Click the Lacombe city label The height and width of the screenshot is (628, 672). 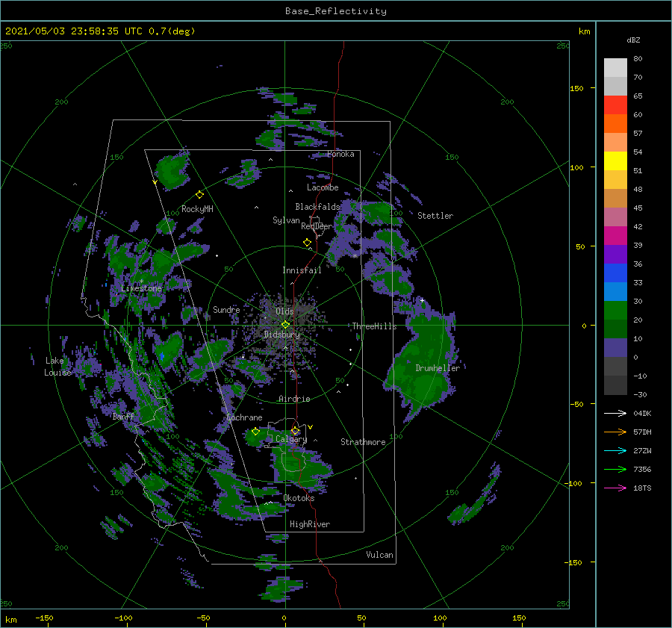(x=323, y=187)
